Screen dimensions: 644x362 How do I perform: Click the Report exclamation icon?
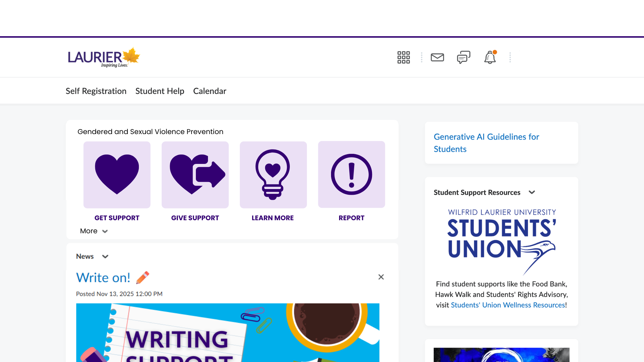click(351, 175)
